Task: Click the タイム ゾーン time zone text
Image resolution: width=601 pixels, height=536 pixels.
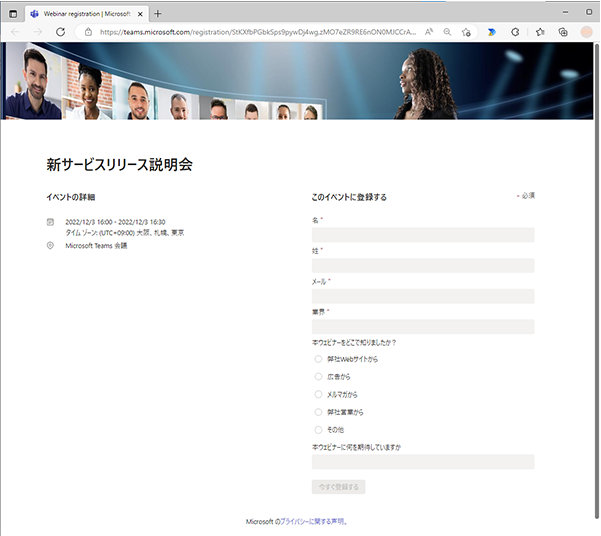Action: coord(125,233)
